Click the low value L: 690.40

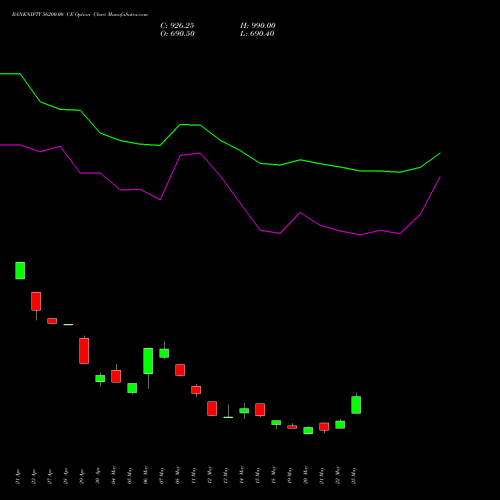(257, 34)
